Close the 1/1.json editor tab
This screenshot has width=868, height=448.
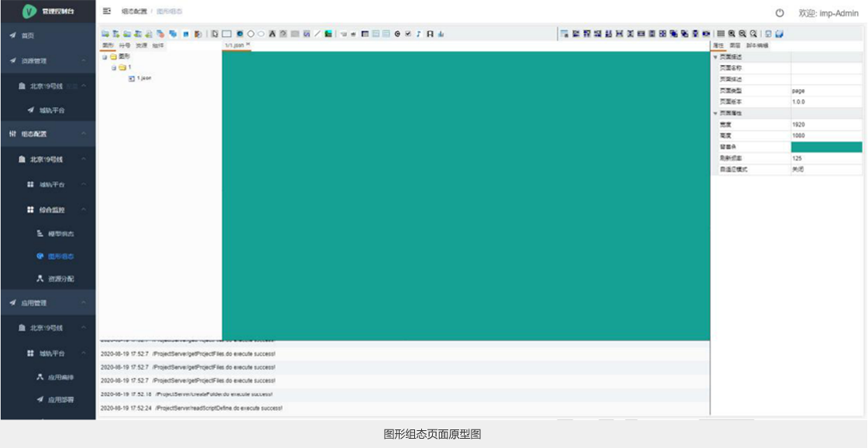point(248,45)
